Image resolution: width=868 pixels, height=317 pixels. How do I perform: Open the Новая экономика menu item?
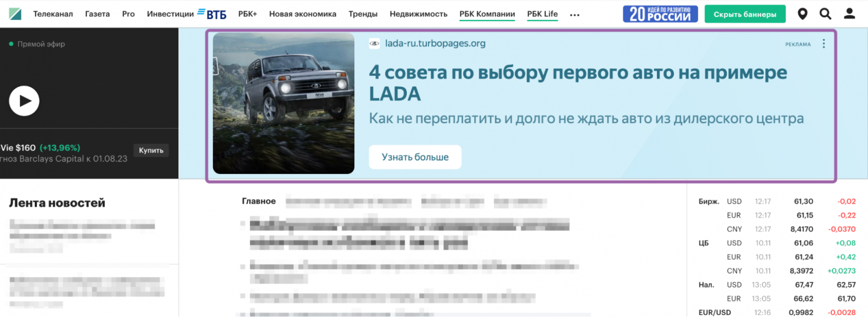(x=303, y=14)
